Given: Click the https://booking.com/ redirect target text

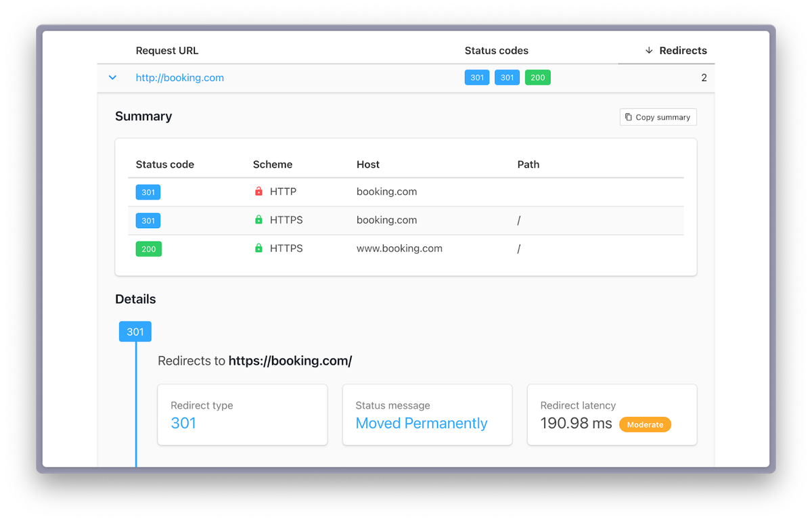Looking at the screenshot, I should [x=290, y=361].
